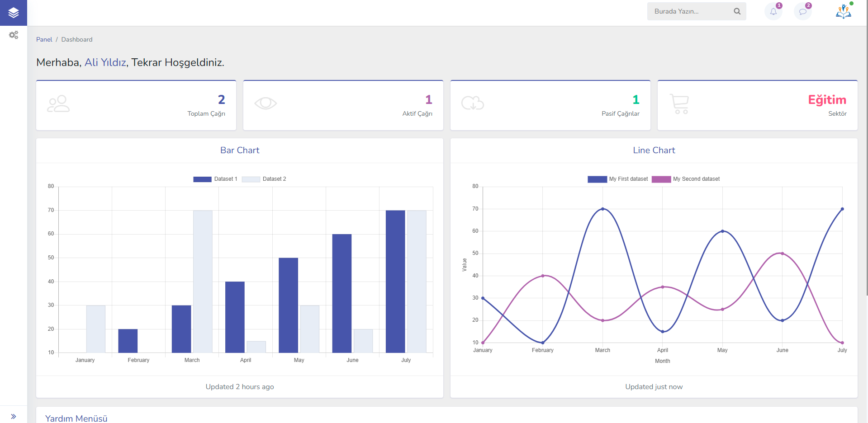Image resolution: width=868 pixels, height=423 pixels.
Task: Click the cloud download icon on Pasif Çağrılar card
Action: click(473, 103)
